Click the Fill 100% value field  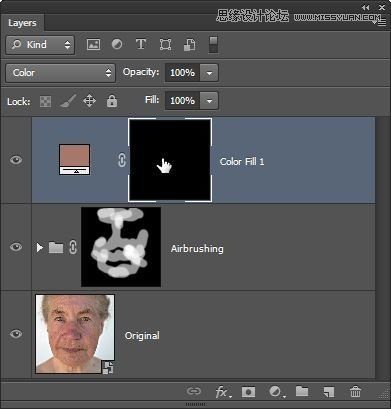183,101
